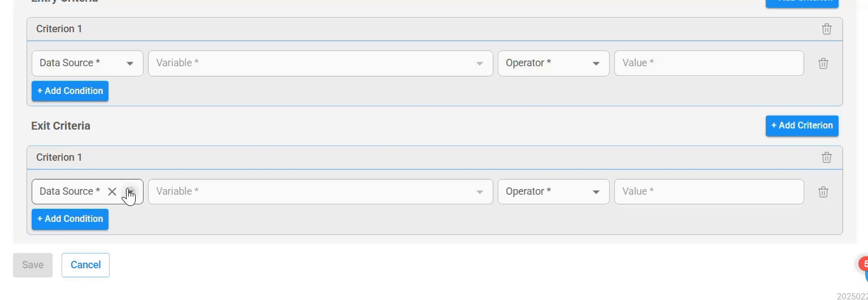
Task: Click Add Criterion for Exit Criteria
Action: tap(802, 126)
